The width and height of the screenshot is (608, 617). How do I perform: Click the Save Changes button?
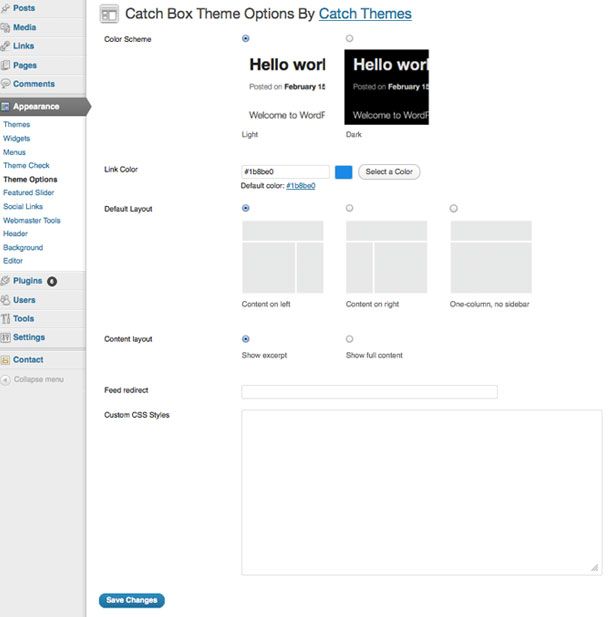point(132,600)
